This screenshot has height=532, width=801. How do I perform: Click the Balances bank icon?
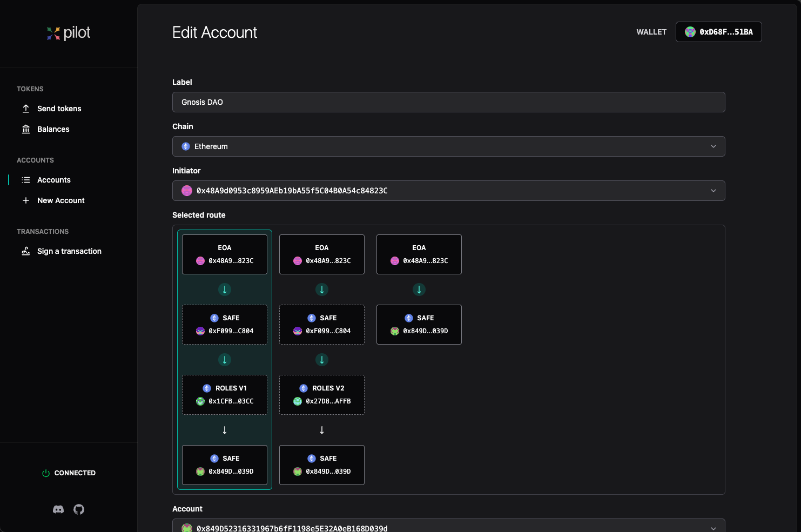click(26, 129)
